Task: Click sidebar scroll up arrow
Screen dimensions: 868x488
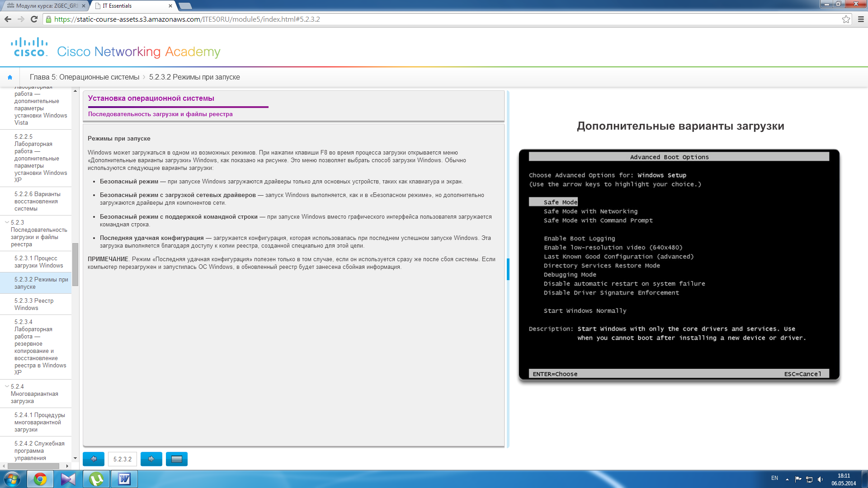Action: coord(75,91)
